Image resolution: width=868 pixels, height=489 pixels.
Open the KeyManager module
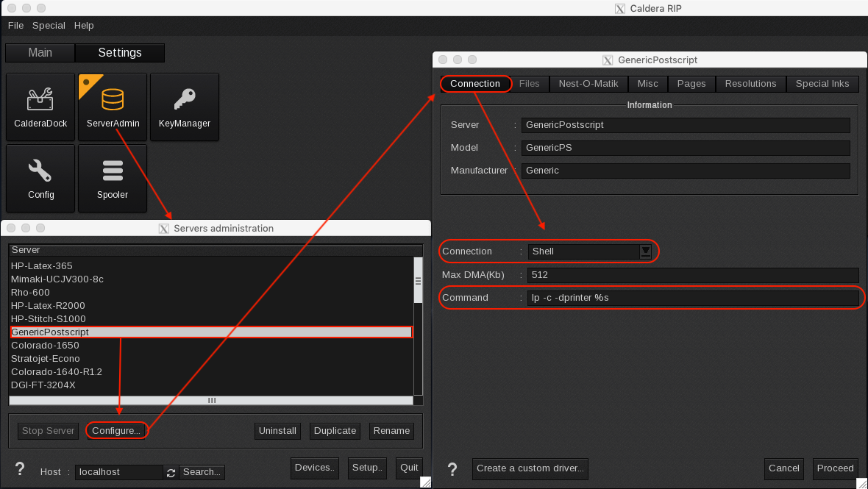pyautogui.click(x=185, y=107)
